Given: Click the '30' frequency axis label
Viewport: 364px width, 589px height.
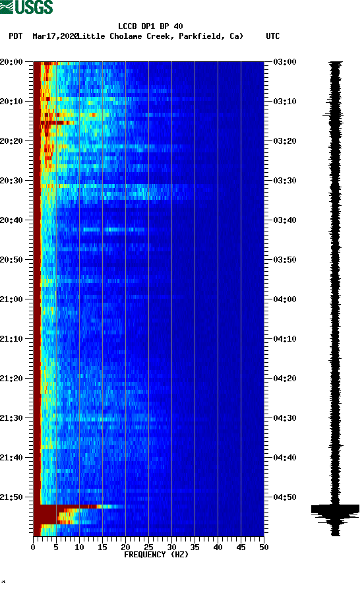Looking at the screenshot, I should [x=171, y=547].
